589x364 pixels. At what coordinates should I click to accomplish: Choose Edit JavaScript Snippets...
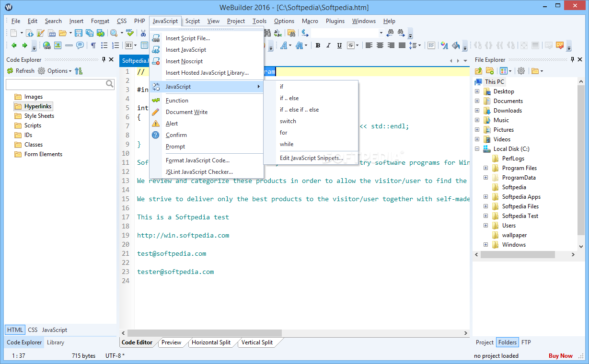(312, 158)
